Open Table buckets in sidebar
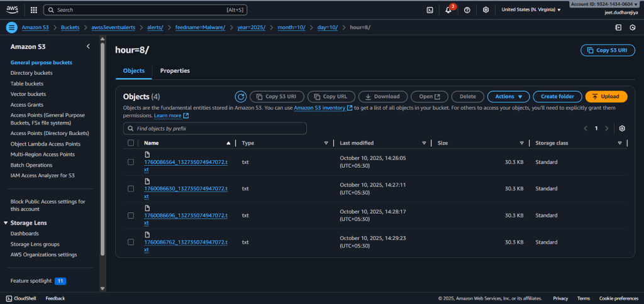 point(26,84)
